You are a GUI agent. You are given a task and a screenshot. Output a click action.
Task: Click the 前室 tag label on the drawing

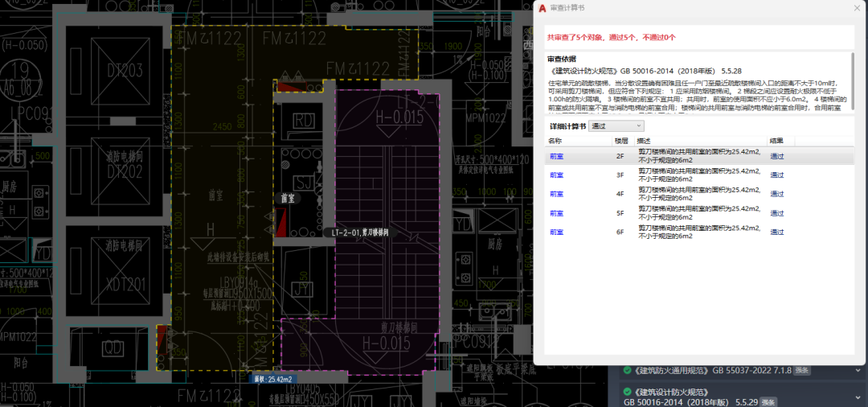pos(287,198)
